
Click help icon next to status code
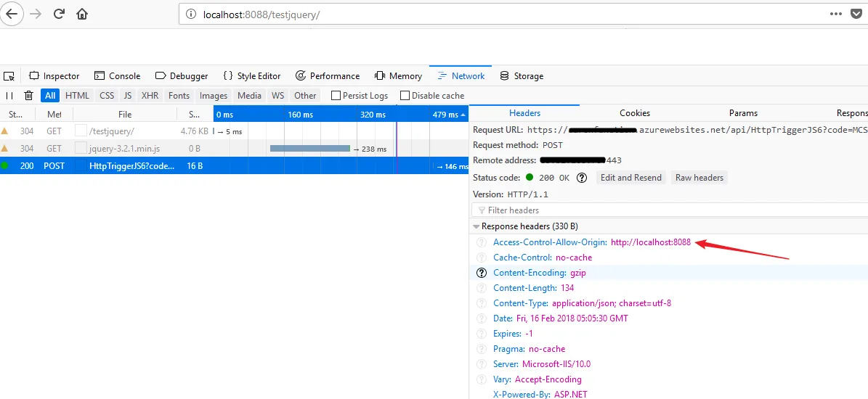(x=581, y=178)
